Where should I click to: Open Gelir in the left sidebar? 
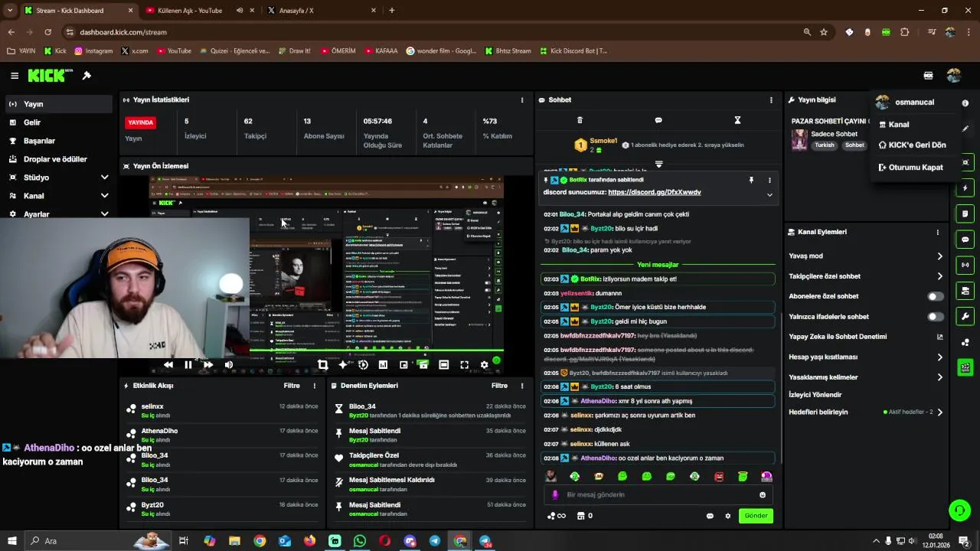tap(59, 122)
